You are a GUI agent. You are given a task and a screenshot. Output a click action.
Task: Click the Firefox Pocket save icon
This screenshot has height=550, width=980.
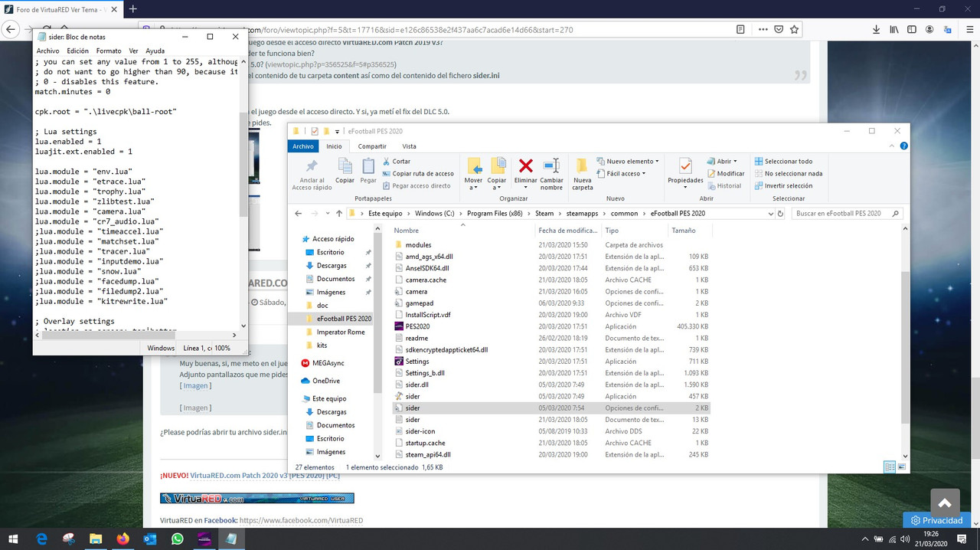pyautogui.click(x=778, y=30)
